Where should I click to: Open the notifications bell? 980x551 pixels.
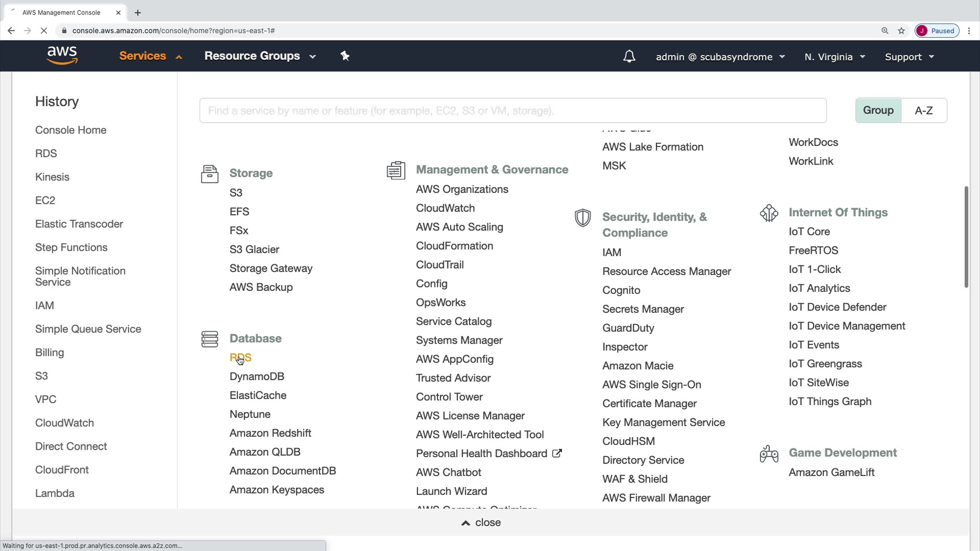coord(629,56)
